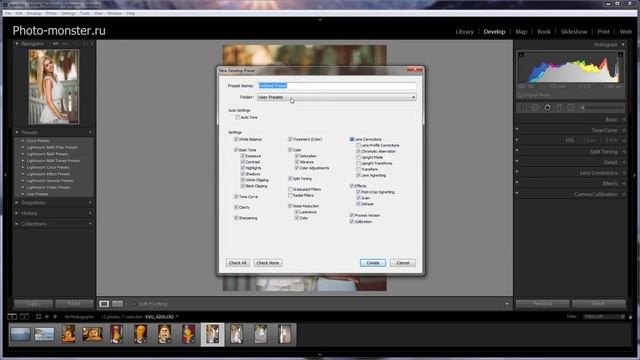Enable Lens Profile Corrections checkbox
The height and width of the screenshot is (360, 640).
click(x=358, y=145)
